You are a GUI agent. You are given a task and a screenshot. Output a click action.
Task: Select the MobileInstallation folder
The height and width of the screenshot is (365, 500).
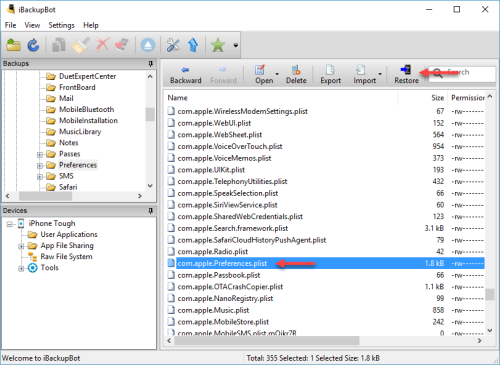[x=88, y=120]
